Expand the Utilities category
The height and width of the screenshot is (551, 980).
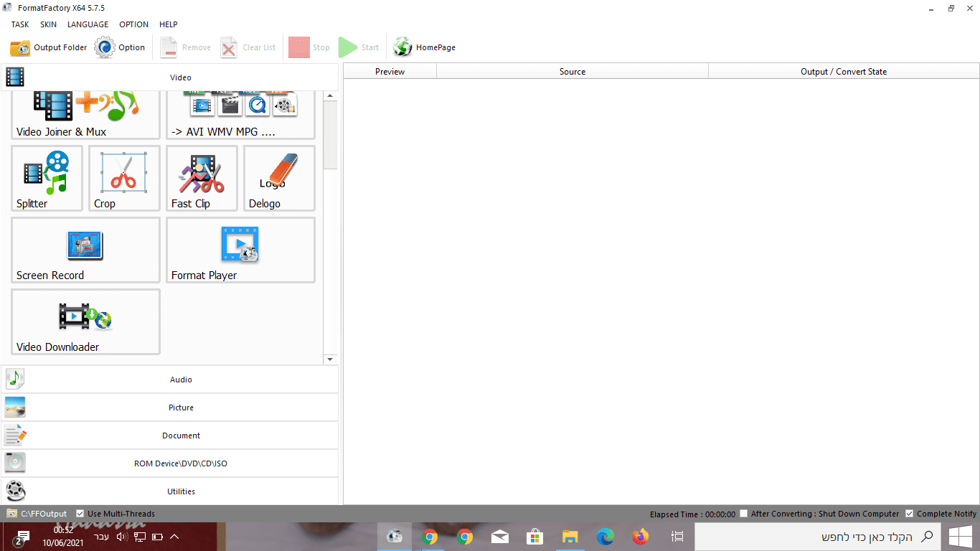coord(169,491)
